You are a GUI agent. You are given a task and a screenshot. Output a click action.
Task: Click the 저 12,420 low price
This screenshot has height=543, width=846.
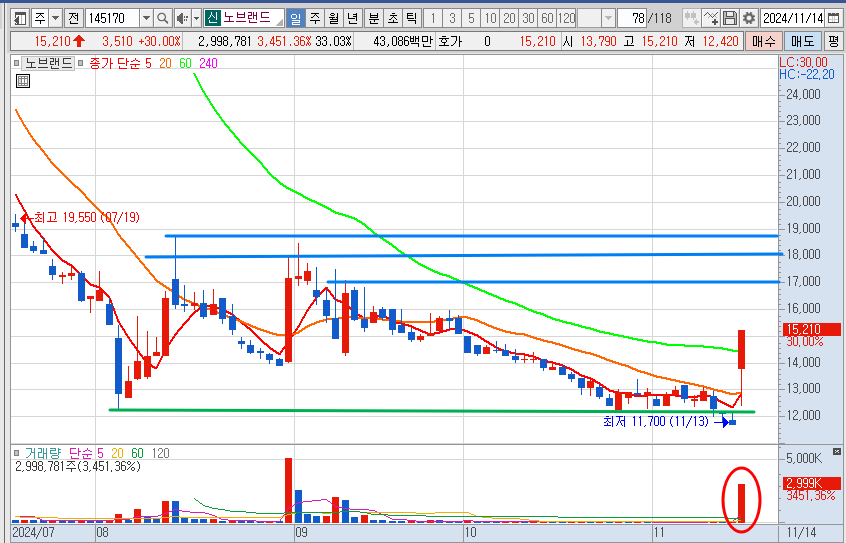pyautogui.click(x=711, y=42)
